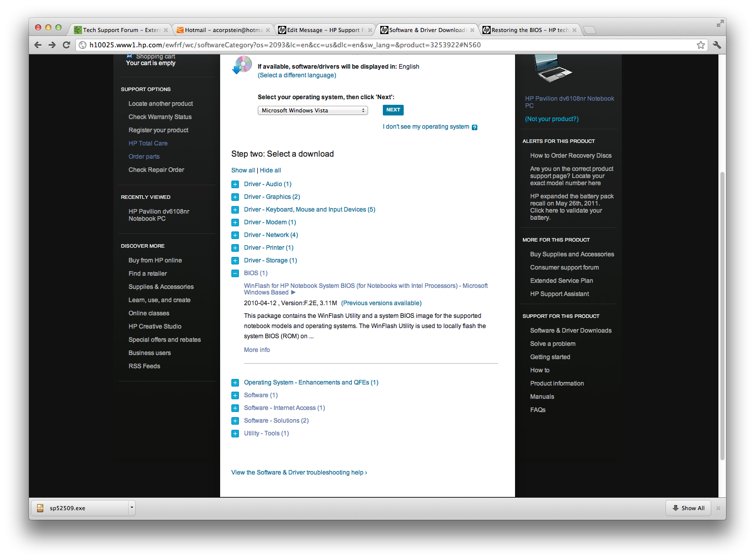The image size is (755, 560).
Task: Expand Driver - Modem section
Action: [x=235, y=222]
